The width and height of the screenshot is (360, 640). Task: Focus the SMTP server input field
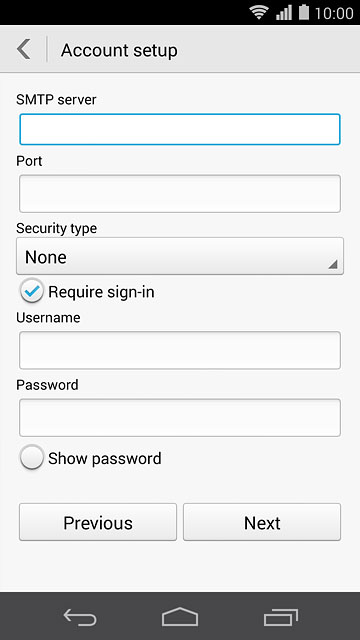pos(180,129)
